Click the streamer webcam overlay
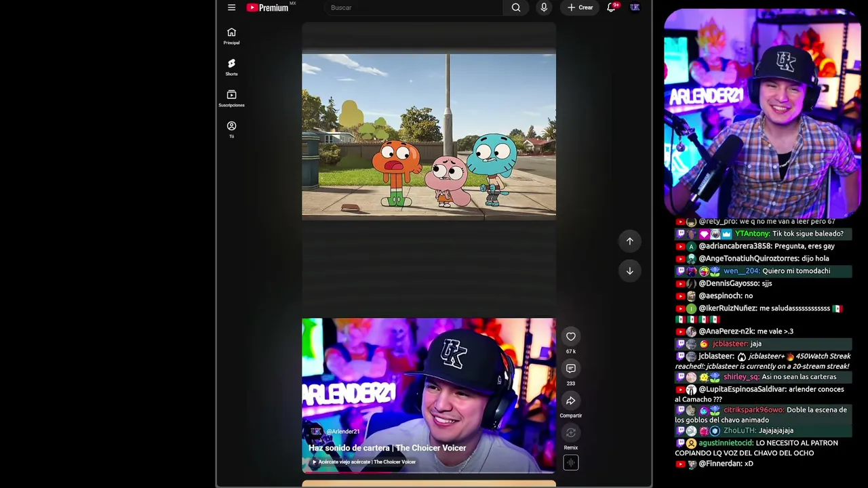 pyautogui.click(x=762, y=113)
